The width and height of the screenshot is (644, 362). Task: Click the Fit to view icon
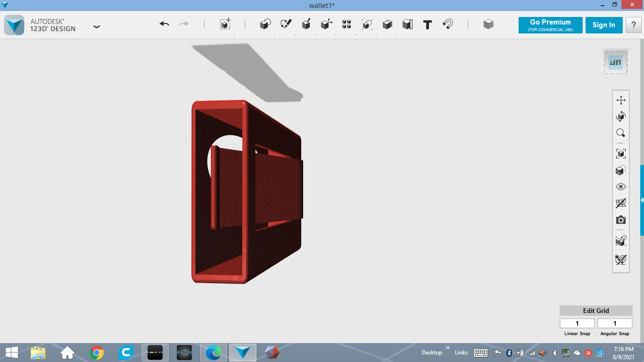pyautogui.click(x=621, y=153)
